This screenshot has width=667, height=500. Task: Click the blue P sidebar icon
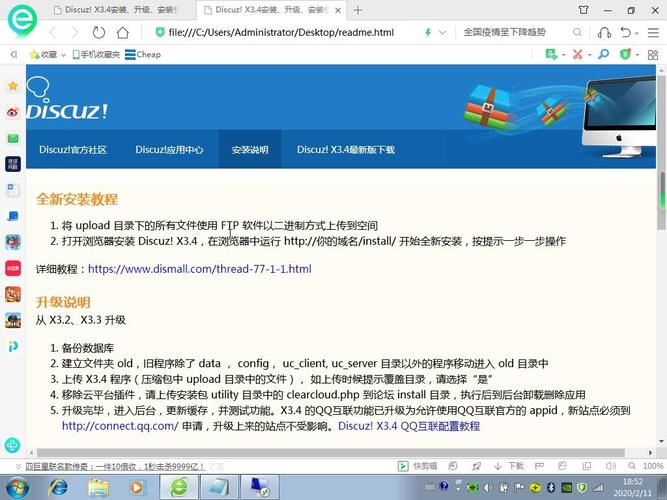pos(13,346)
